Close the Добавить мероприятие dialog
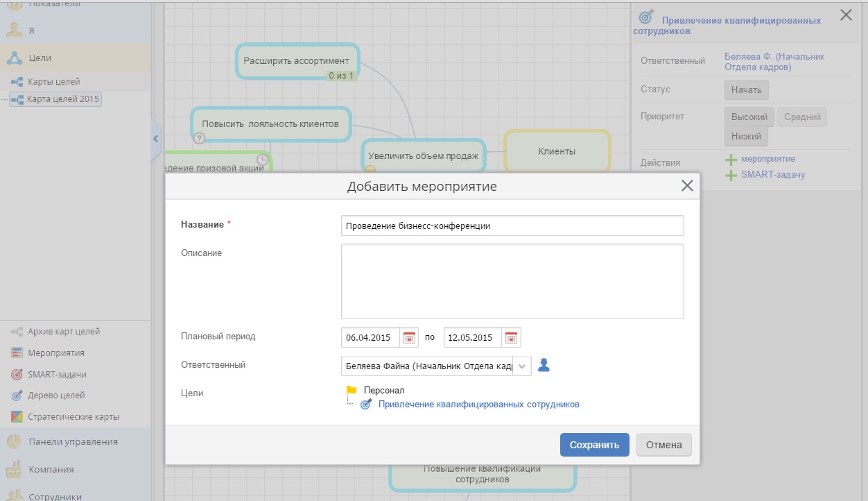 (x=686, y=186)
